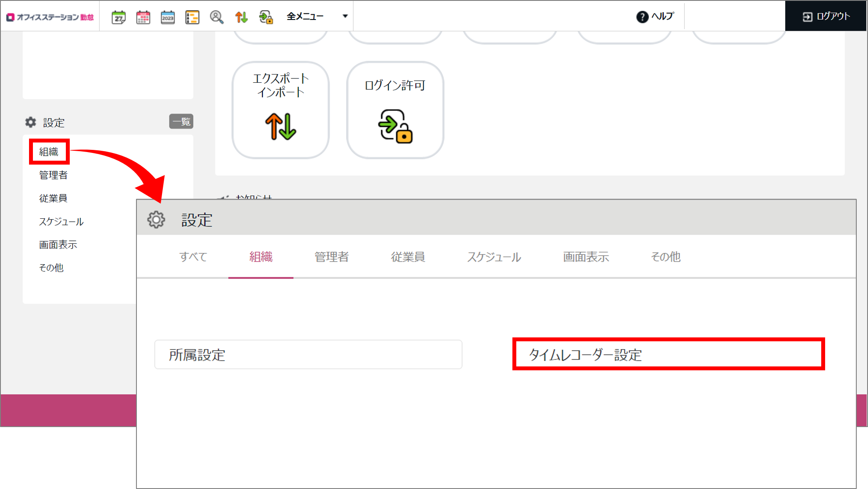The image size is (868, 489).
Task: Open 所属設定 setting item
Action: pos(308,354)
